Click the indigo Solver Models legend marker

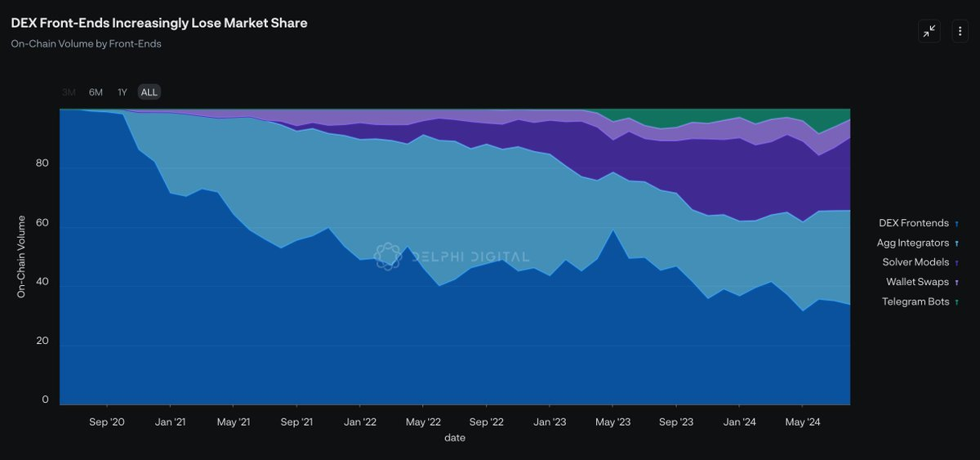(x=956, y=262)
